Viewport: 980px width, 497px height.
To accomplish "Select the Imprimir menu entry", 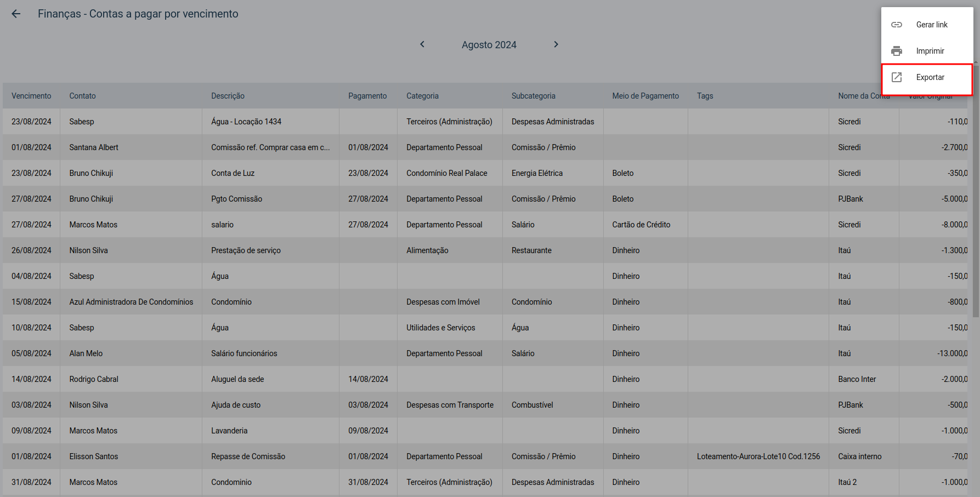I will coord(927,51).
